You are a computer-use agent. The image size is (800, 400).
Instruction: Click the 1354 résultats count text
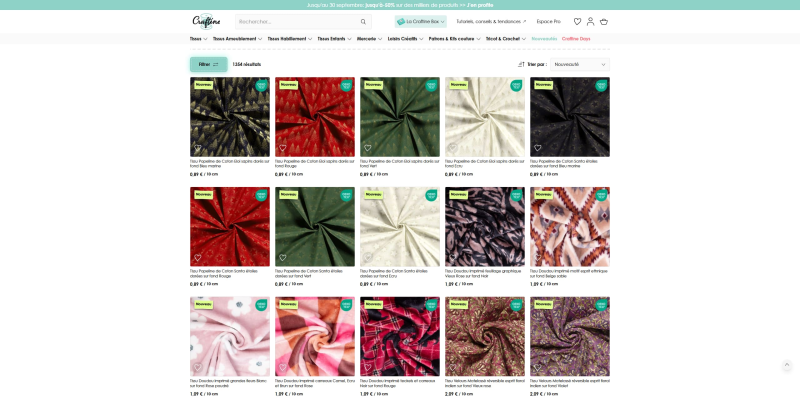coord(246,64)
